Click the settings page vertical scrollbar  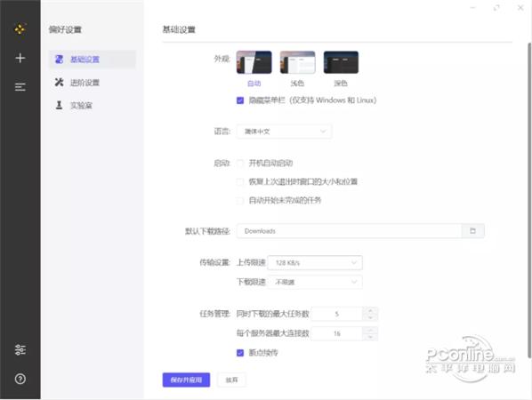(529, 200)
